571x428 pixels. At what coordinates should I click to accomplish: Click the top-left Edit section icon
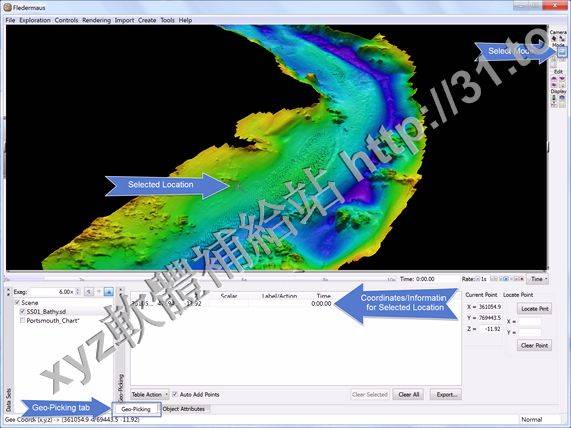click(x=554, y=78)
